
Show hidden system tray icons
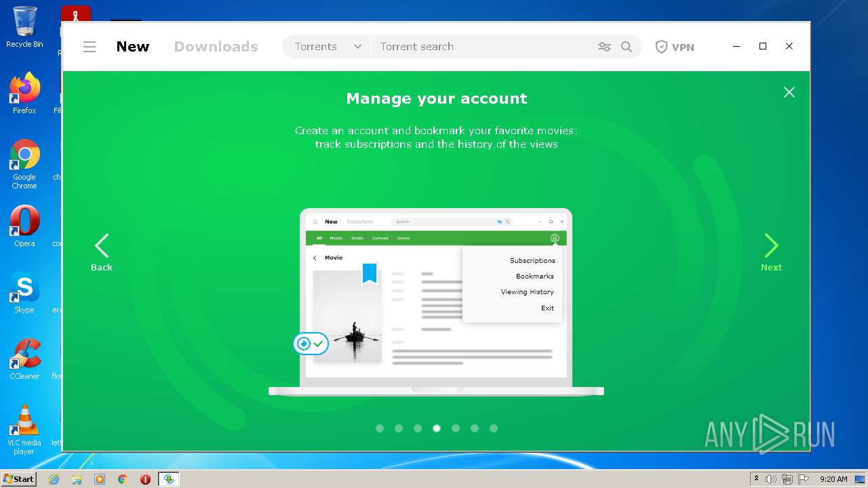pos(756,479)
